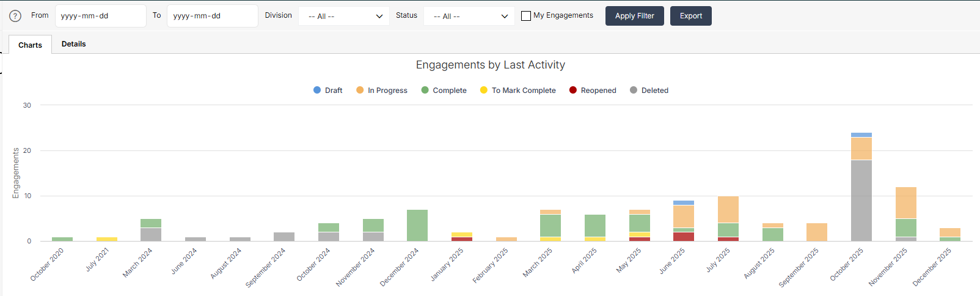Click the From date input field

[x=101, y=16]
